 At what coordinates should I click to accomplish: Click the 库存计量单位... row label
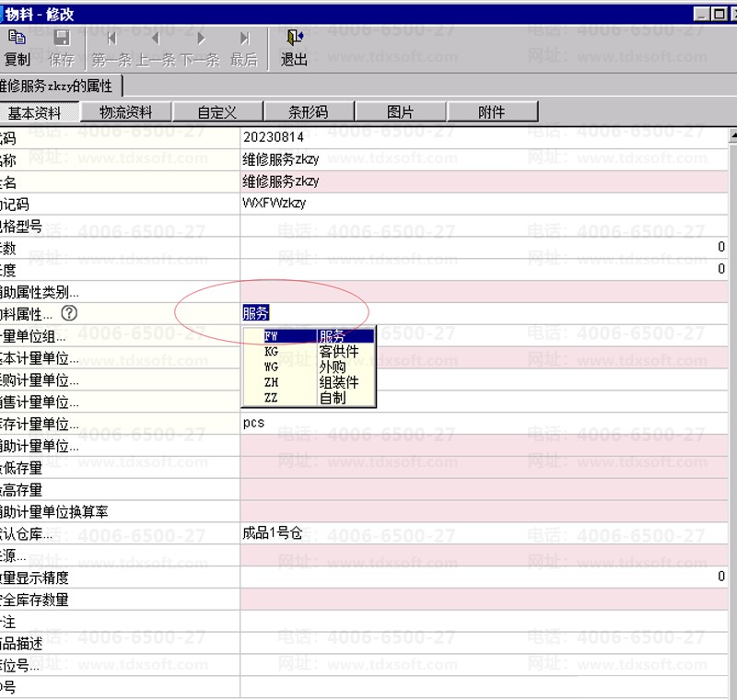click(40, 424)
